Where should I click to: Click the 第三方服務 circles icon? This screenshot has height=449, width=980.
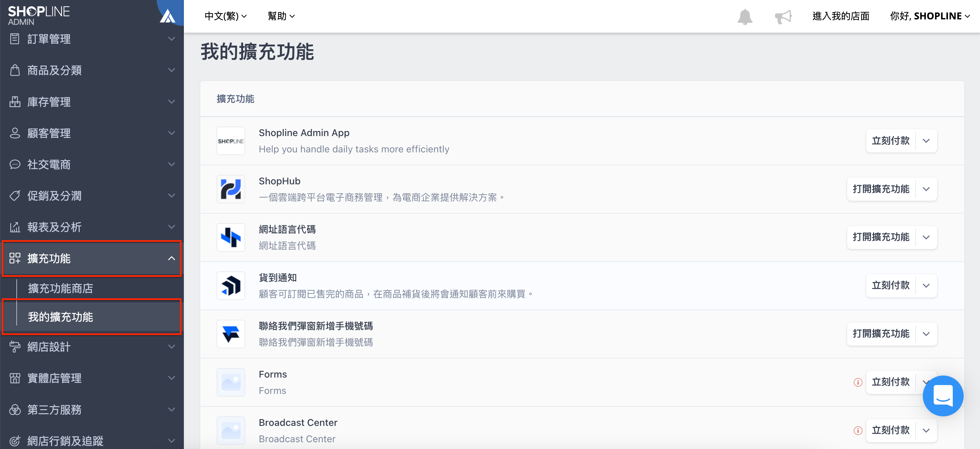pyautogui.click(x=14, y=410)
